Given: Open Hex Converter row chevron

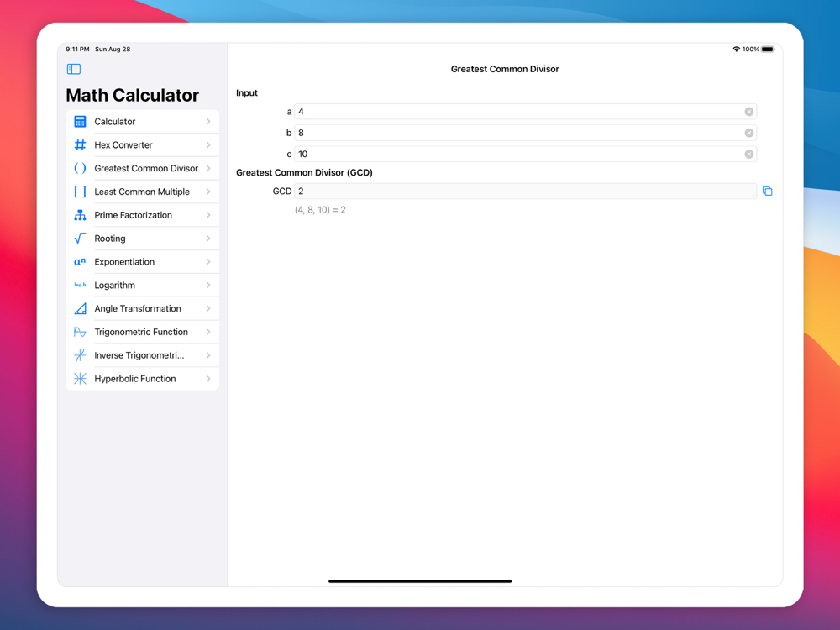Looking at the screenshot, I should pos(208,145).
